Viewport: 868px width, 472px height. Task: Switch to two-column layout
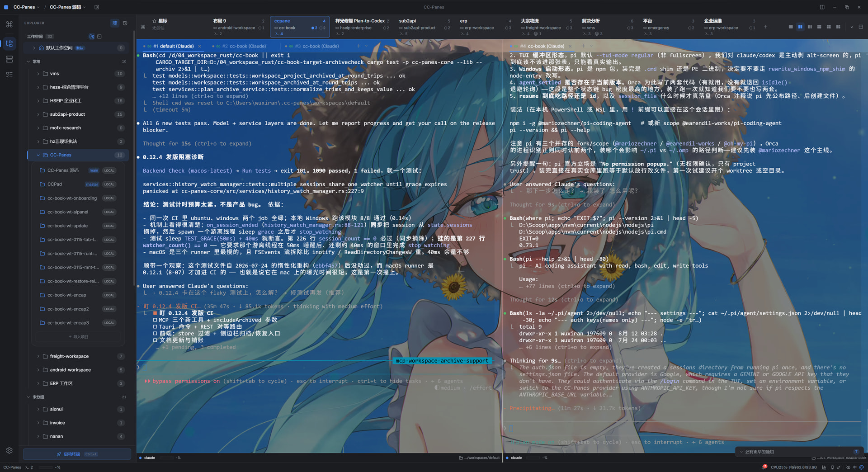(800, 27)
